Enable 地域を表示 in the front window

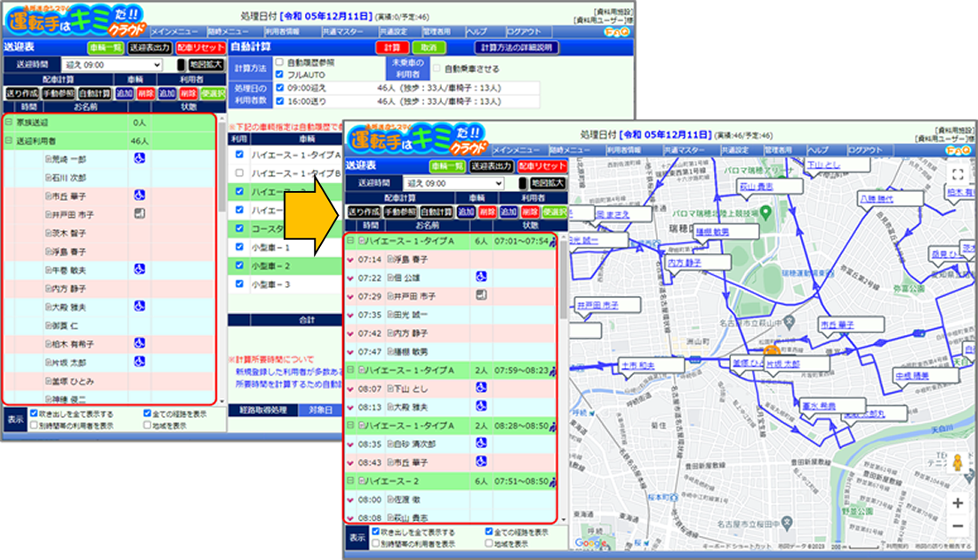coord(488,544)
